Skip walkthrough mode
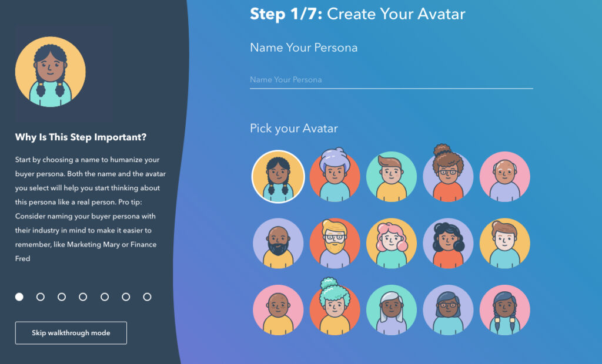 [71, 333]
